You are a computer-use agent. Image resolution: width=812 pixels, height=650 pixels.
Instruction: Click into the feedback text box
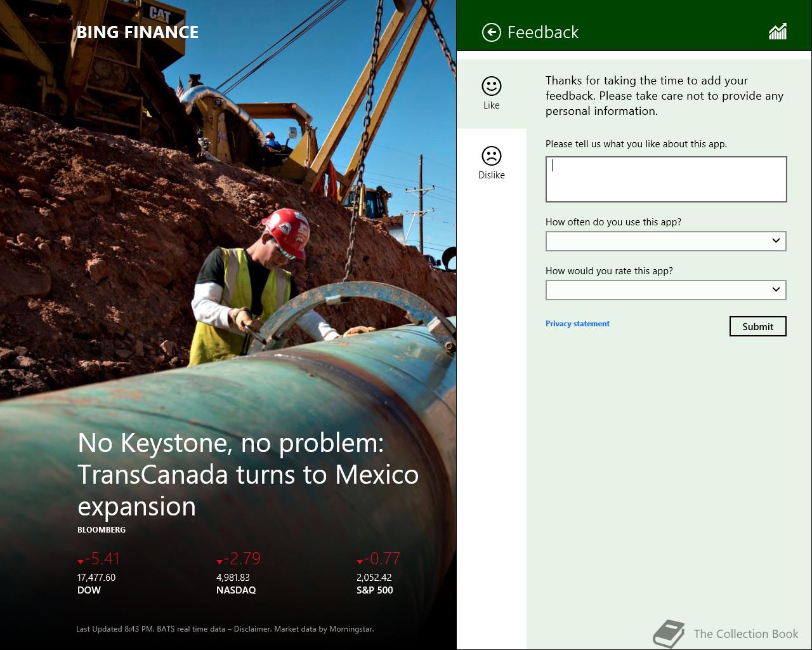(666, 180)
